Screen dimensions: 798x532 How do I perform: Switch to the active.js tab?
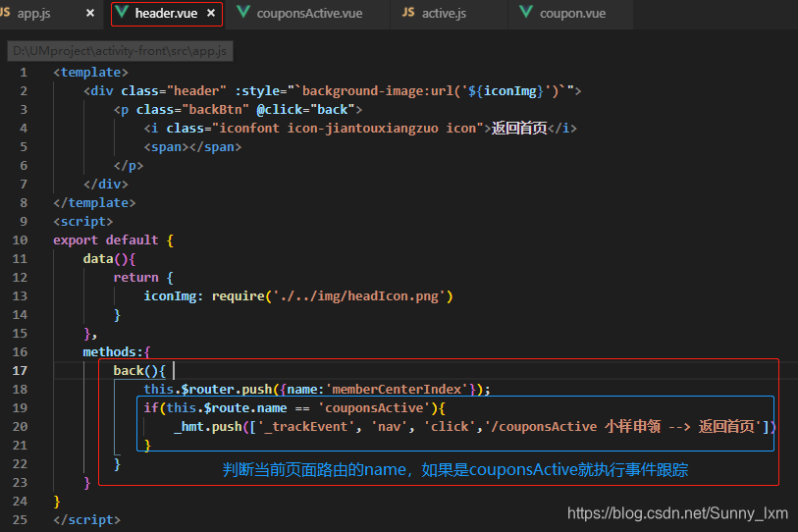point(444,13)
